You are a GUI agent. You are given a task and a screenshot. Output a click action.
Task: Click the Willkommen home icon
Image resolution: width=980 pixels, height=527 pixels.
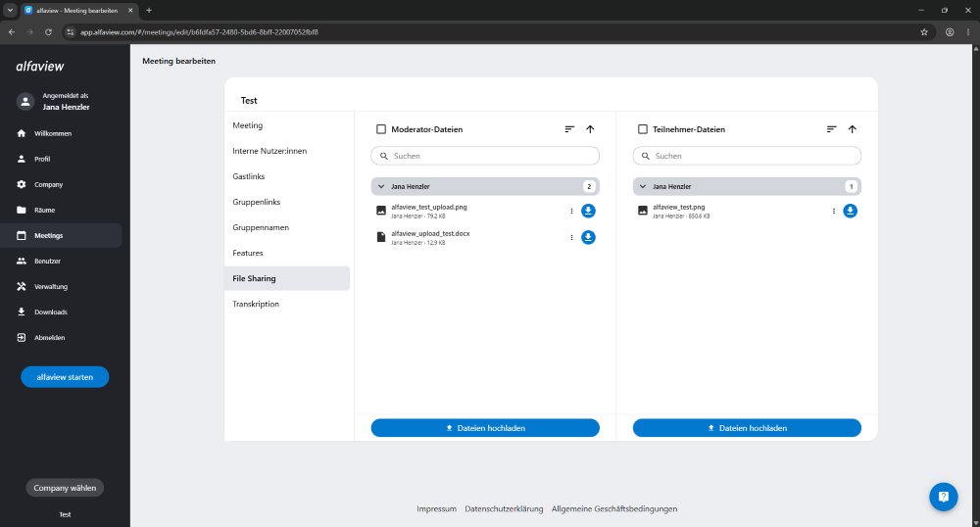coord(22,133)
